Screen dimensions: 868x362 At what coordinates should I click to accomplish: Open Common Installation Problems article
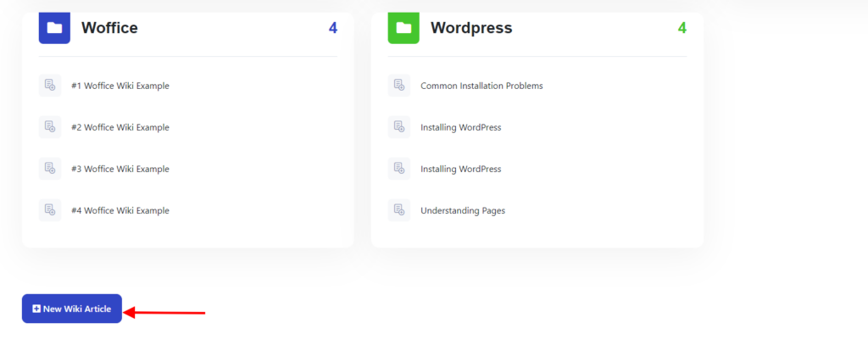481,86
